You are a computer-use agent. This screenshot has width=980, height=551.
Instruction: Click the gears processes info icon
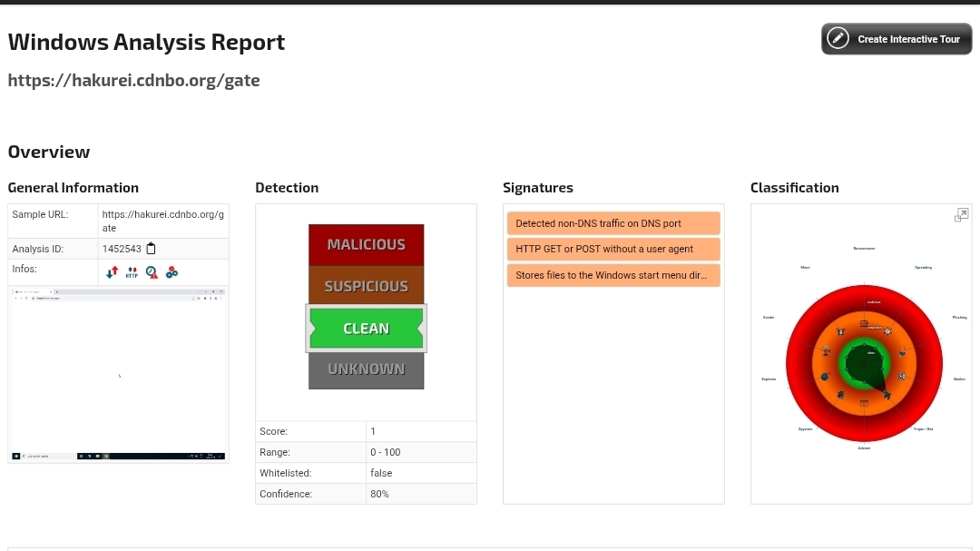point(171,272)
